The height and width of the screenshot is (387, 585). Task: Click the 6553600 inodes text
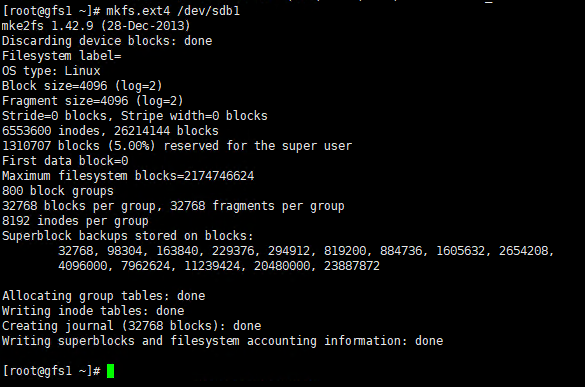point(51,131)
